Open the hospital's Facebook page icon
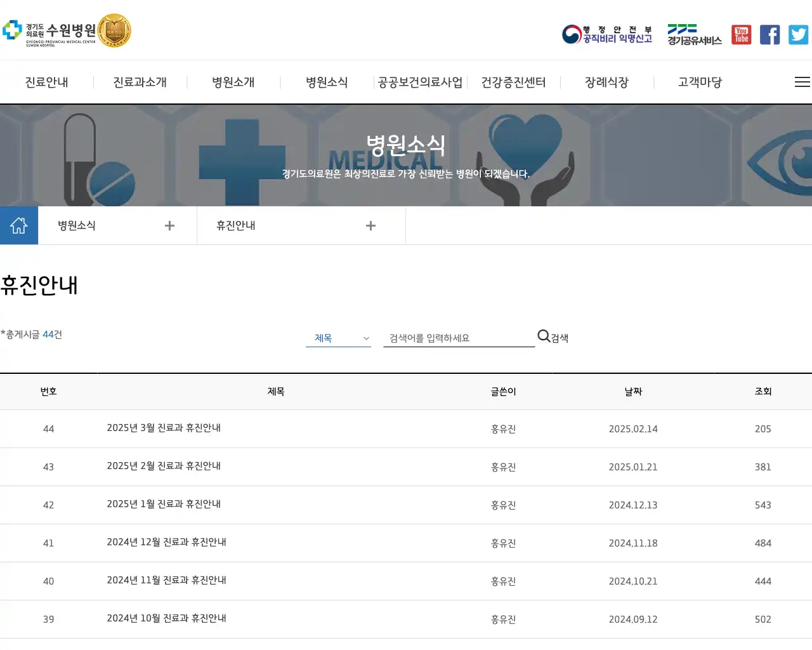Viewport: 812px width, 650px height. click(x=769, y=34)
